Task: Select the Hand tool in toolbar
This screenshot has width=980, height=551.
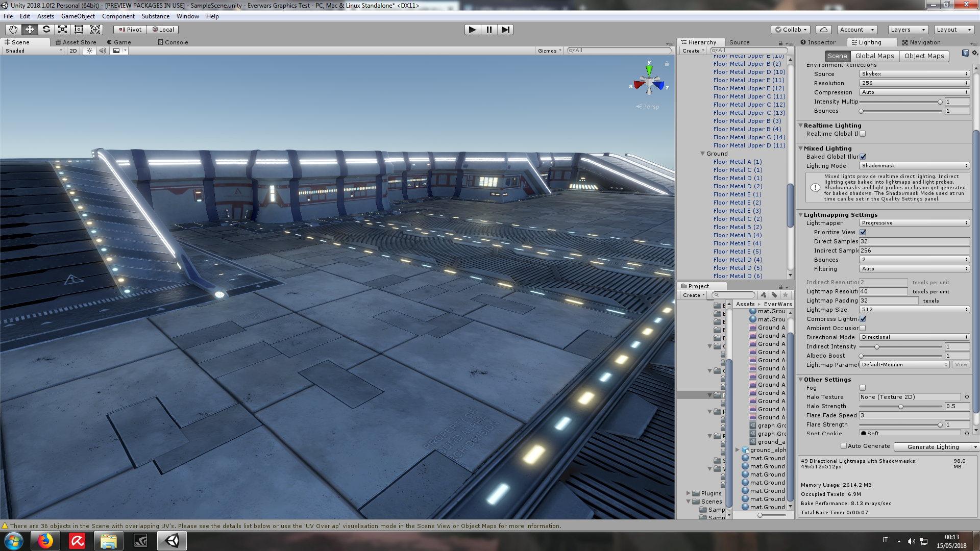Action: point(13,30)
